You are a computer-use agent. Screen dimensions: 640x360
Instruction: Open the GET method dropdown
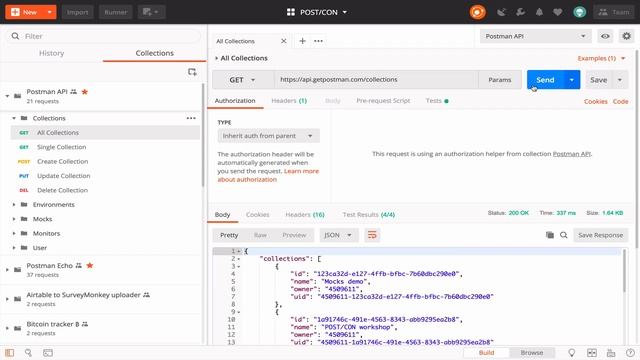[242, 80]
